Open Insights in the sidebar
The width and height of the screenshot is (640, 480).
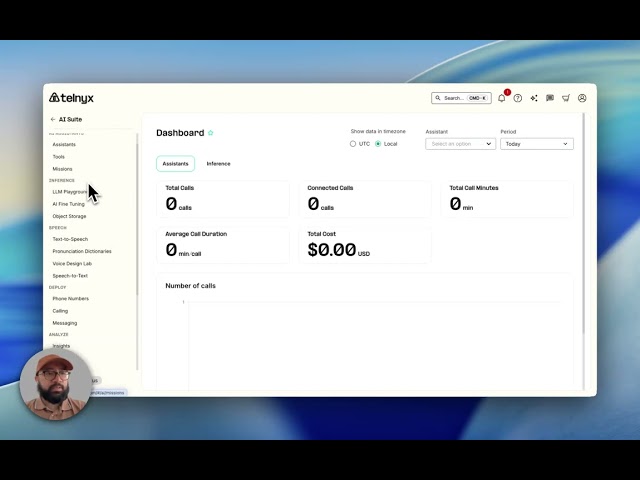[61, 346]
